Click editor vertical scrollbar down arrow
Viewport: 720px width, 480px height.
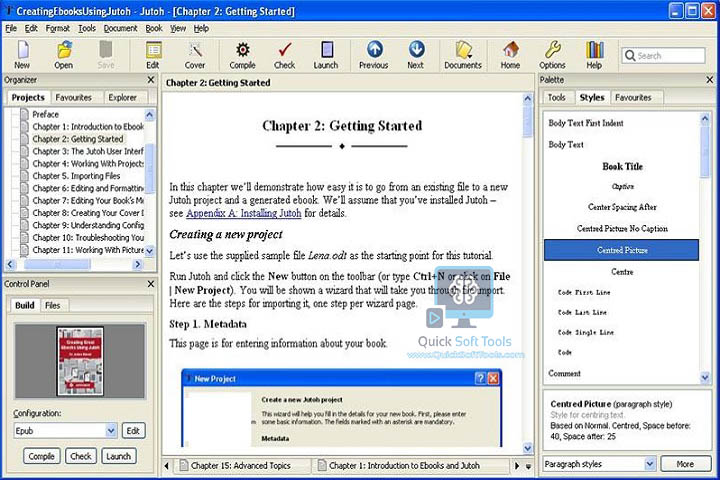tap(528, 447)
